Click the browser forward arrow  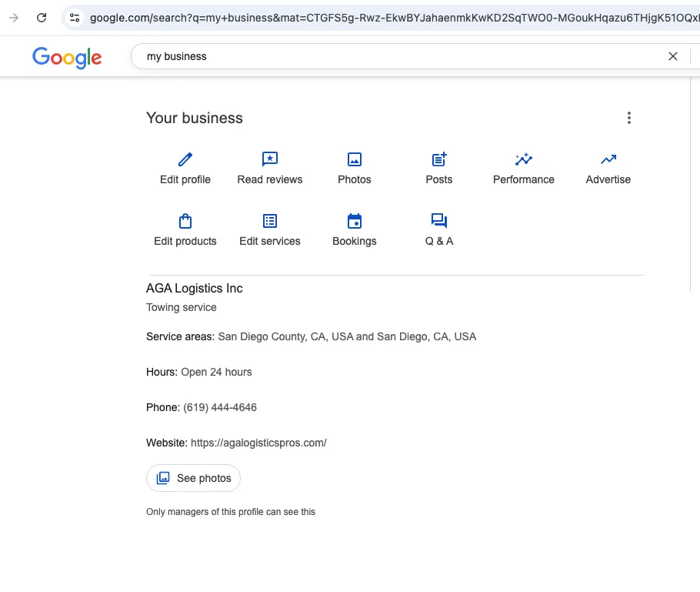pos(14,17)
